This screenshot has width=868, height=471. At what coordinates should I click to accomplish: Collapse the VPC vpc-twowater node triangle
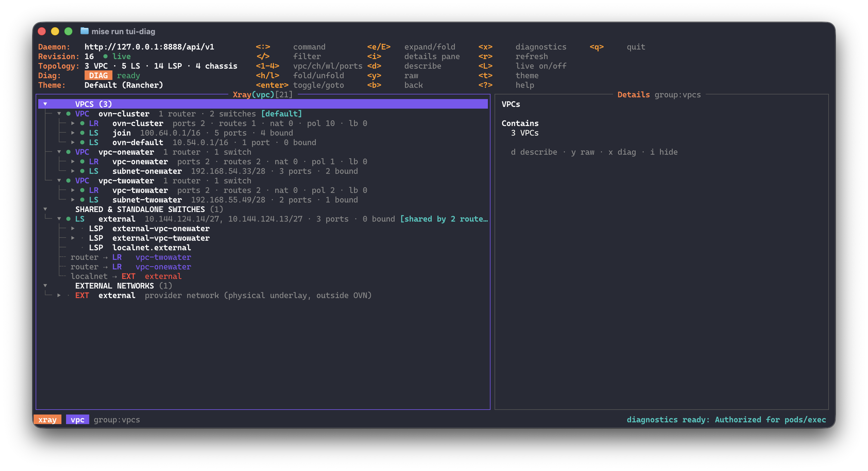59,180
